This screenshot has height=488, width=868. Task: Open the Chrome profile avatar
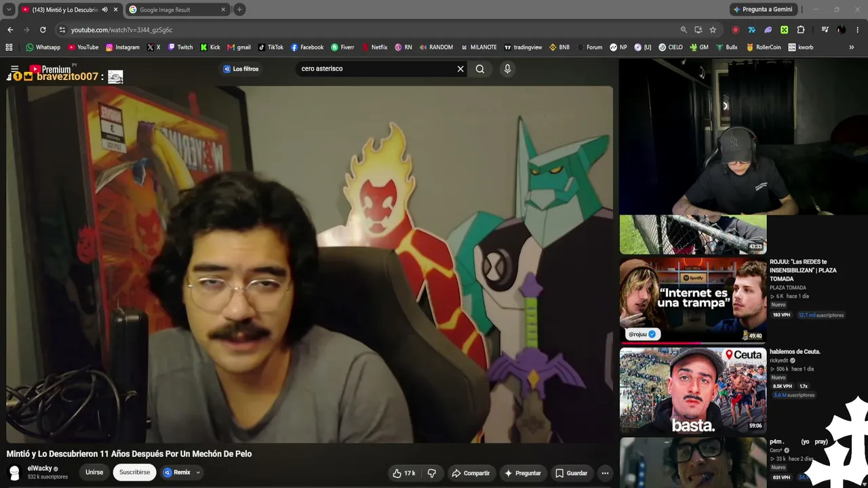coord(841,30)
